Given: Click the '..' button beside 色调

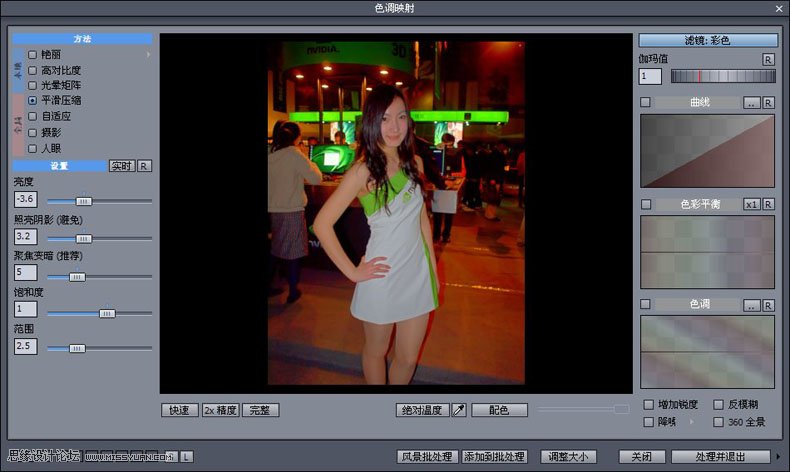Looking at the screenshot, I should pyautogui.click(x=751, y=304).
